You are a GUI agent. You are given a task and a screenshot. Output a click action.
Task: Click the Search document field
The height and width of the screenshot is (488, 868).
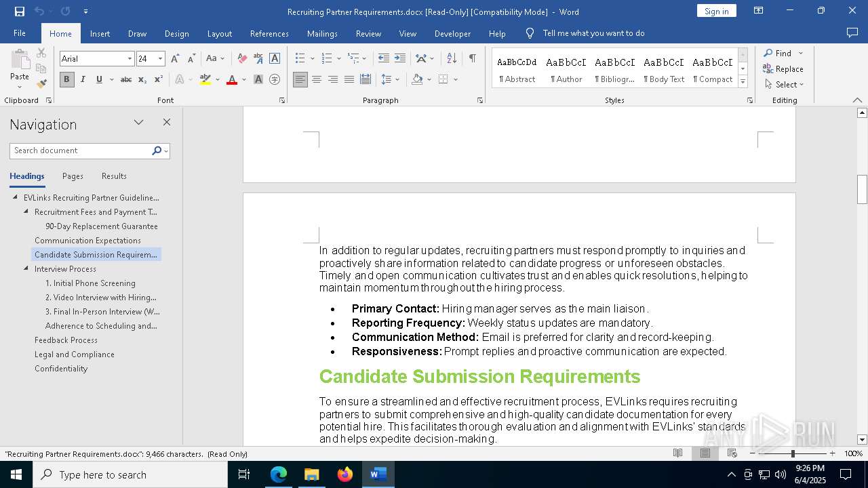coord(80,150)
